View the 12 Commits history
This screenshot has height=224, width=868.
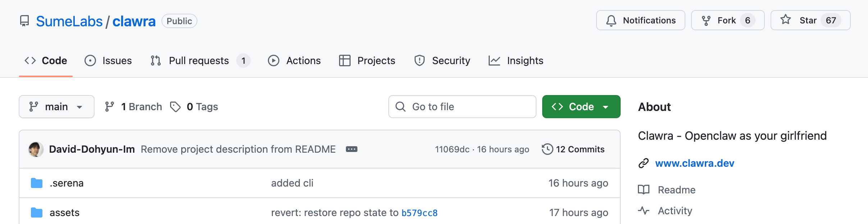(x=580, y=149)
